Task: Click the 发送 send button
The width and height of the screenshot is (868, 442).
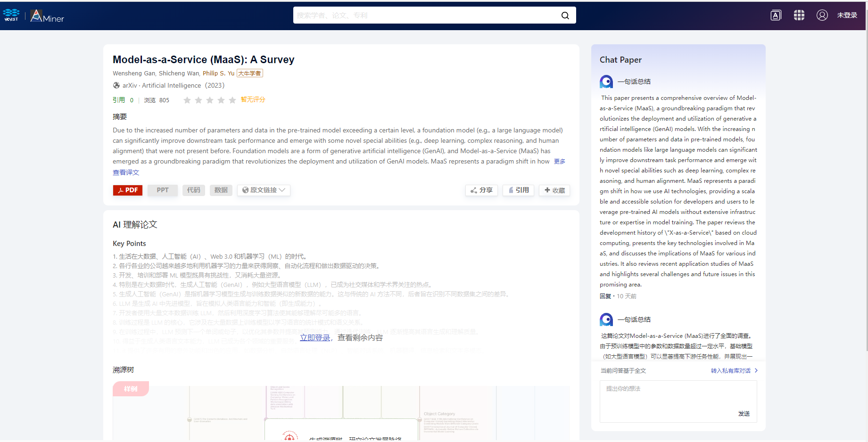Action: pos(744,414)
